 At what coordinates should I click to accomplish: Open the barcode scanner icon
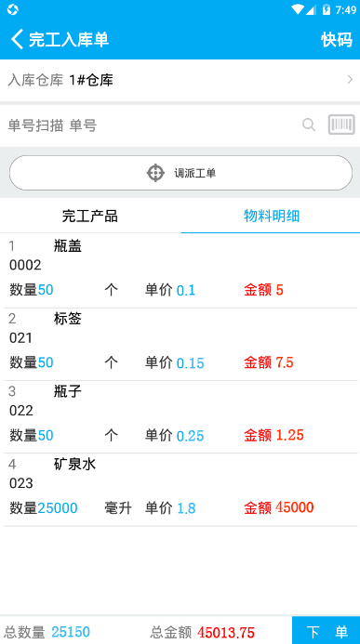[x=341, y=125]
